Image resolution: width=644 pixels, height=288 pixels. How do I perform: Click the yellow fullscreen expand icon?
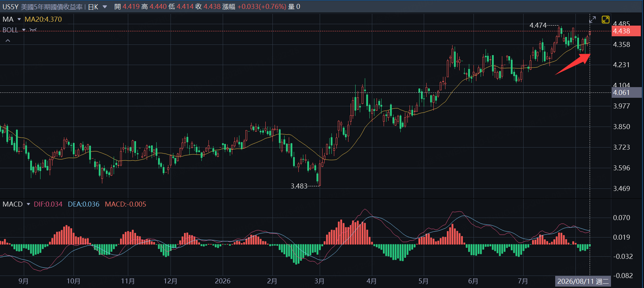point(605,20)
